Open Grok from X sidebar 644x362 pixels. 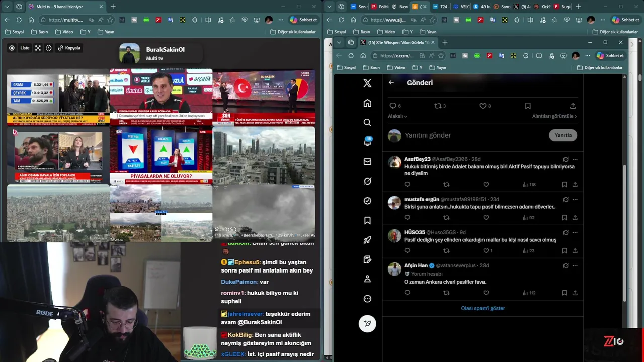click(x=367, y=181)
